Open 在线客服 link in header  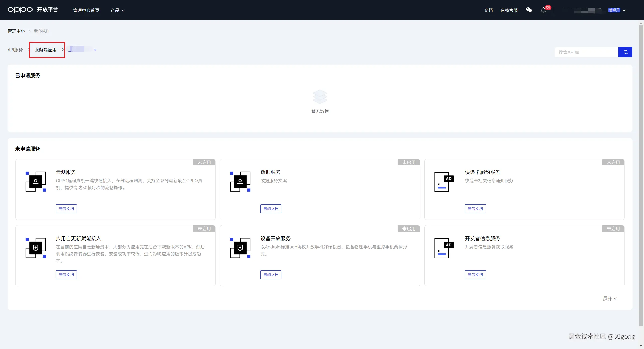[x=509, y=10]
